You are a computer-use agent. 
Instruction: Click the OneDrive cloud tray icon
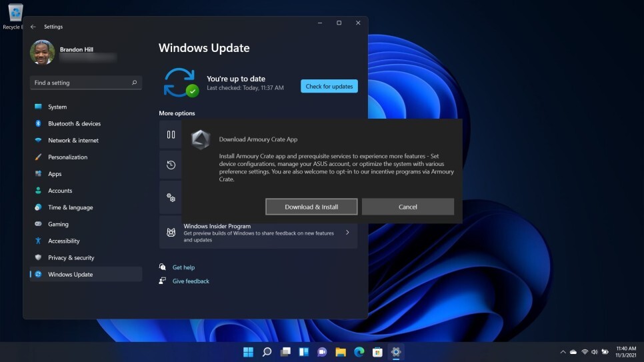click(x=573, y=352)
